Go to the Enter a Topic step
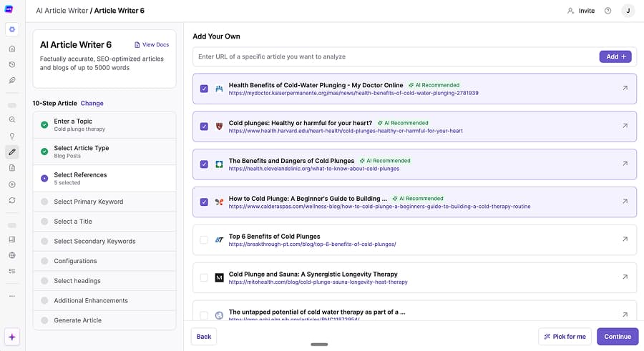The width and height of the screenshot is (644, 351). (104, 125)
